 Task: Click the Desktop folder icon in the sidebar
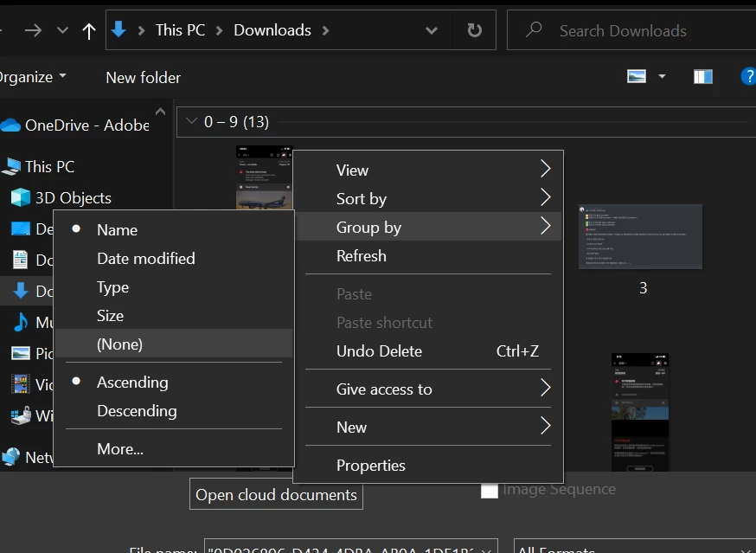pos(21,228)
